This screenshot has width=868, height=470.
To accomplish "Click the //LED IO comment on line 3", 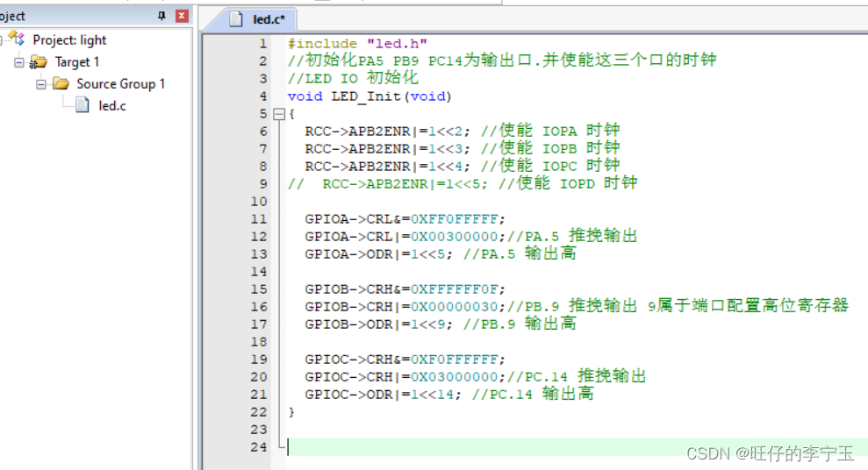I will click(x=353, y=79).
